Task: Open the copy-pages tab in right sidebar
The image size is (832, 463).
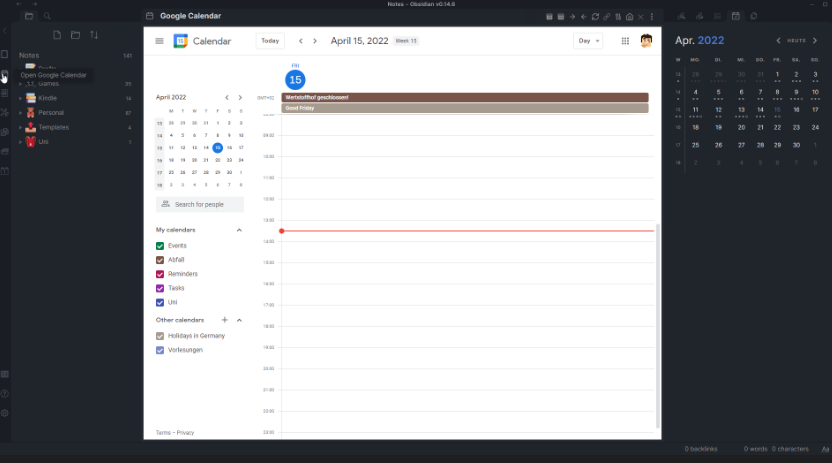Action: click(753, 16)
